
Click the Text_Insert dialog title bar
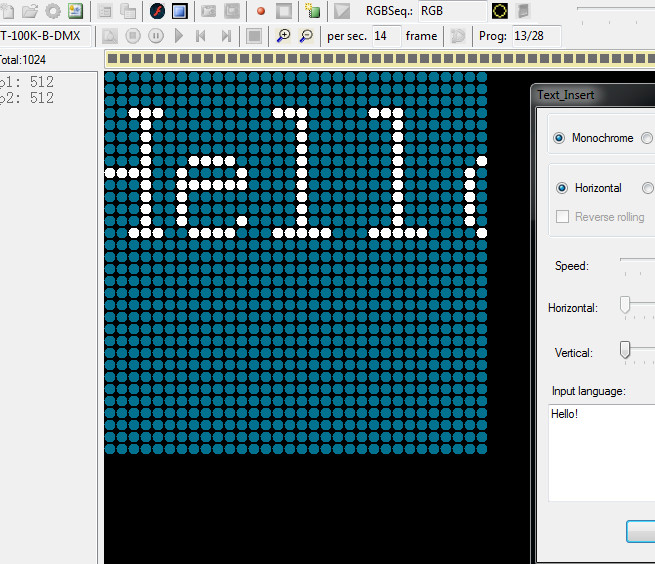pyautogui.click(x=595, y=95)
